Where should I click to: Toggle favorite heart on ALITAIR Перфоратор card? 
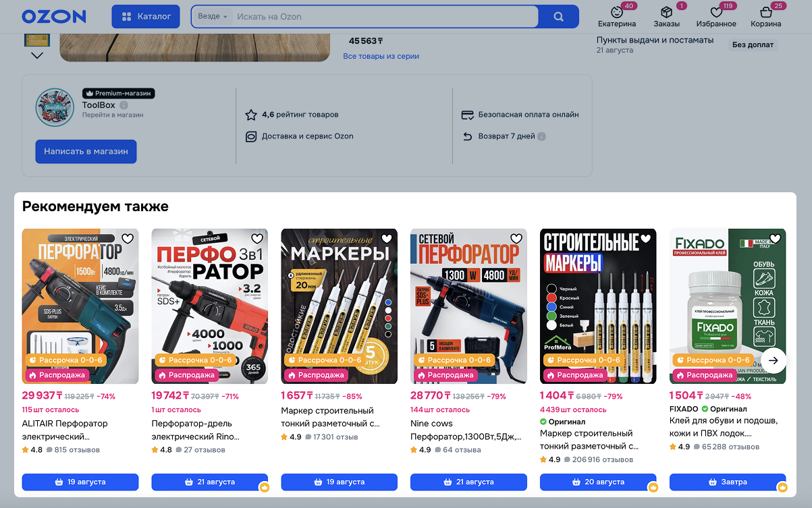[128, 239]
